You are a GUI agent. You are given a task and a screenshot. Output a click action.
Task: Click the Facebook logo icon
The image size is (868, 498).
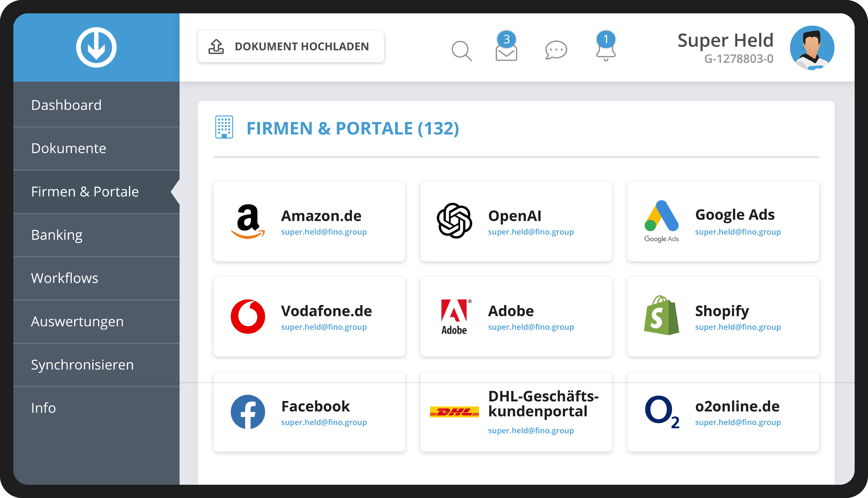(248, 412)
